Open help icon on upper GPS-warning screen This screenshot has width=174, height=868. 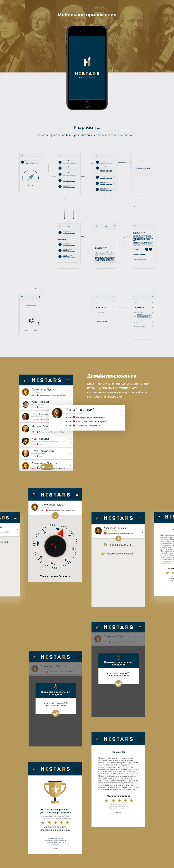[97, 627]
